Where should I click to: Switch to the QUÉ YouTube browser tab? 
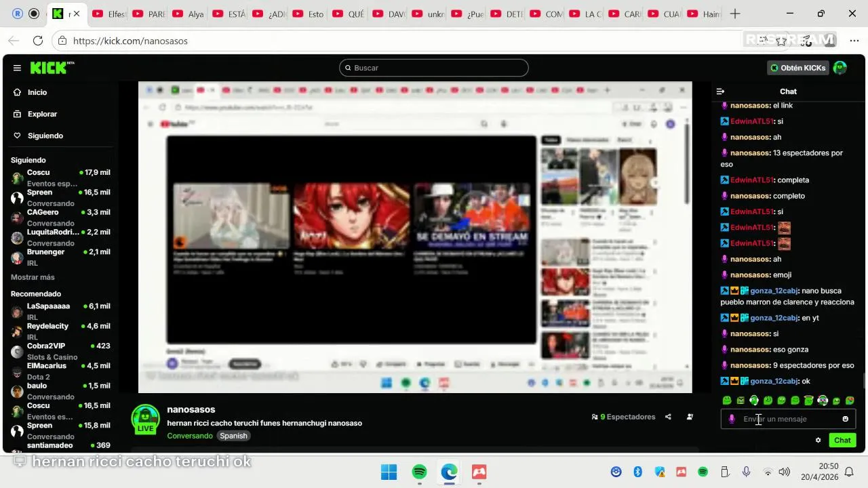tap(348, 14)
